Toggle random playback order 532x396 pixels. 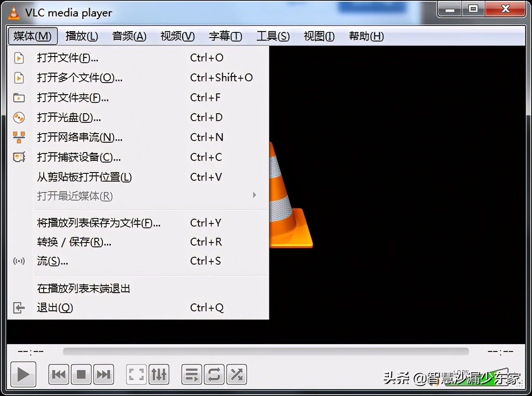pyautogui.click(x=236, y=374)
